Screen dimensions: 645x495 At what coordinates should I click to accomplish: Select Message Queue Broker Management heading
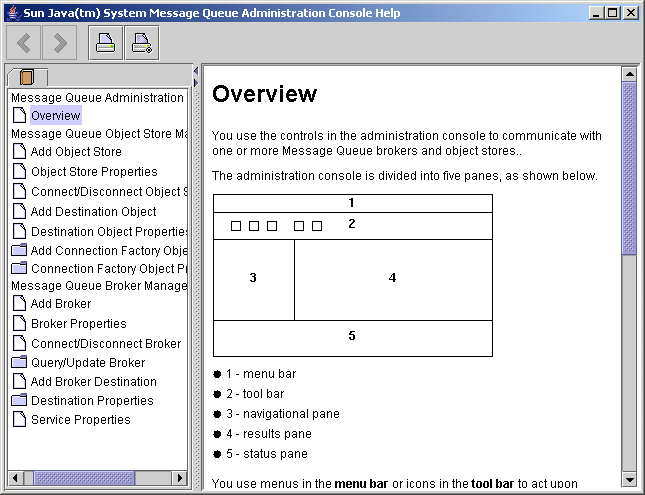99,286
